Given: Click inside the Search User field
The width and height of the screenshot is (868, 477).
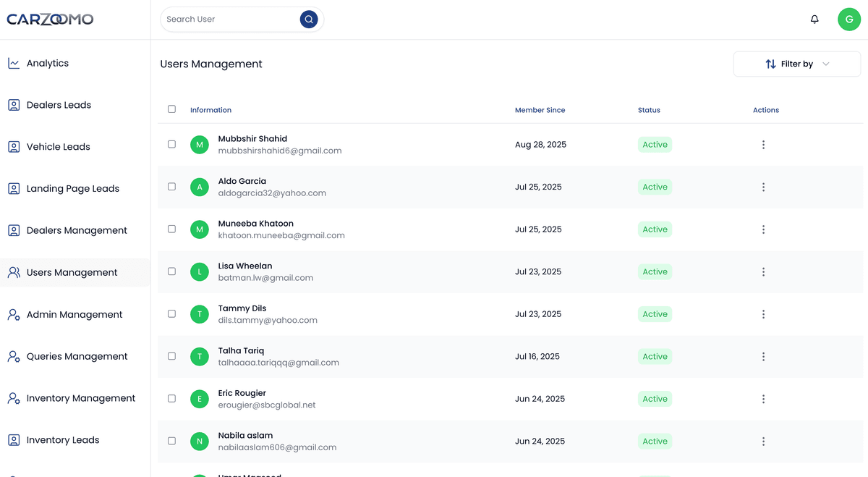Looking at the screenshot, I should 231,19.
